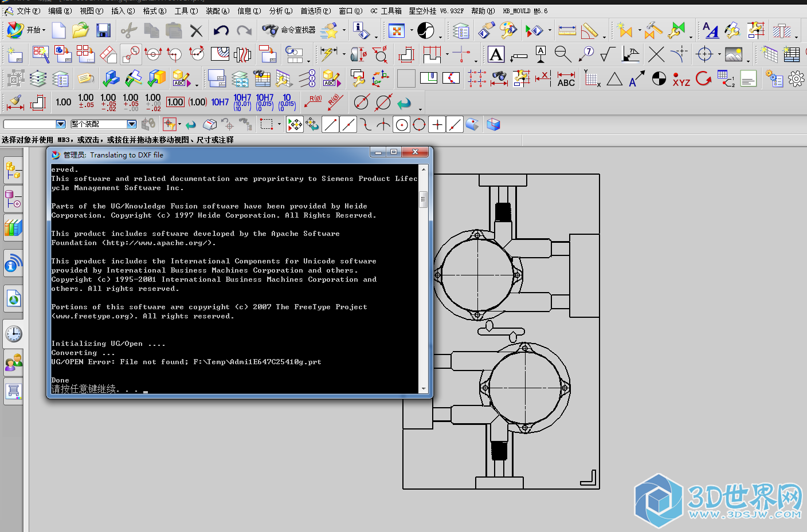The image size is (807, 532).
Task: Select the Note (A) annotation tool
Action: (x=496, y=54)
